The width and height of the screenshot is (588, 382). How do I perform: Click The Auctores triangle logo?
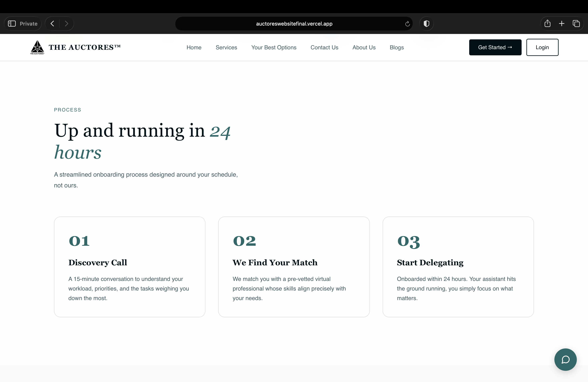click(37, 47)
